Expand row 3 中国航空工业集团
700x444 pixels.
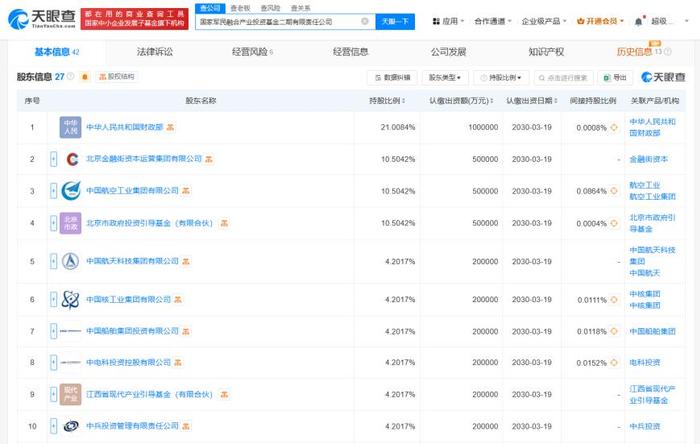click(54, 191)
